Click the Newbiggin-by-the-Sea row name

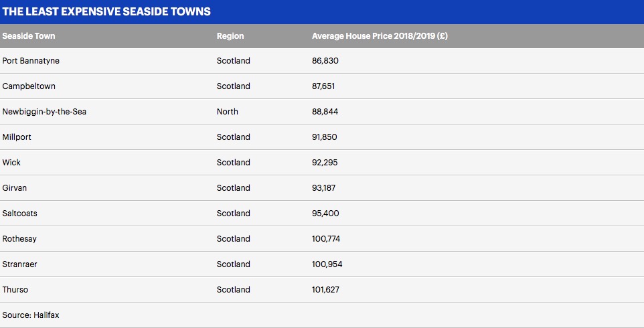(44, 112)
